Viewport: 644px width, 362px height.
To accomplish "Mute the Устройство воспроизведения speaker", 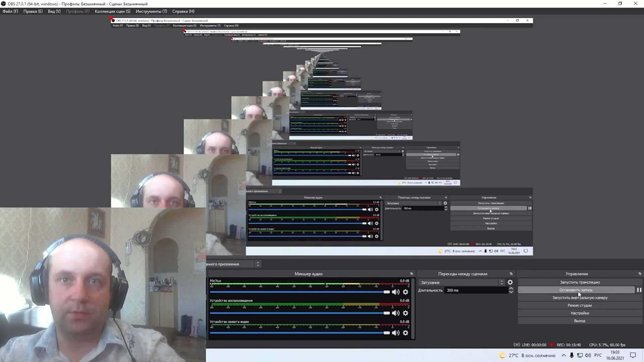I will click(x=396, y=313).
